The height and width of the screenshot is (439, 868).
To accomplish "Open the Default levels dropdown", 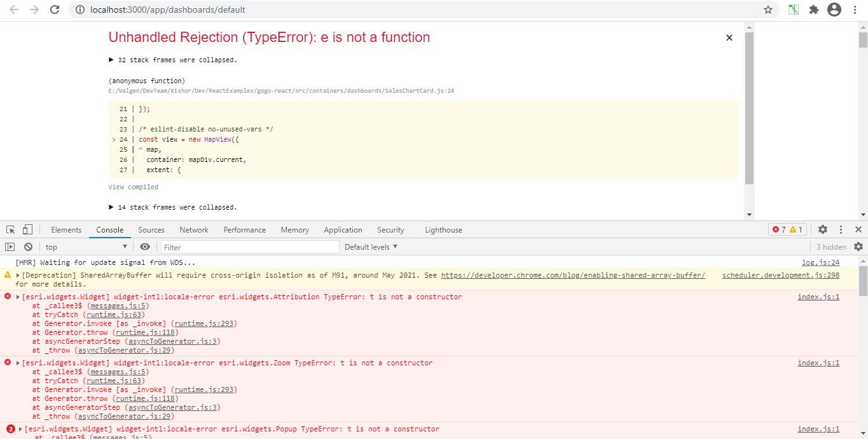I will click(371, 247).
